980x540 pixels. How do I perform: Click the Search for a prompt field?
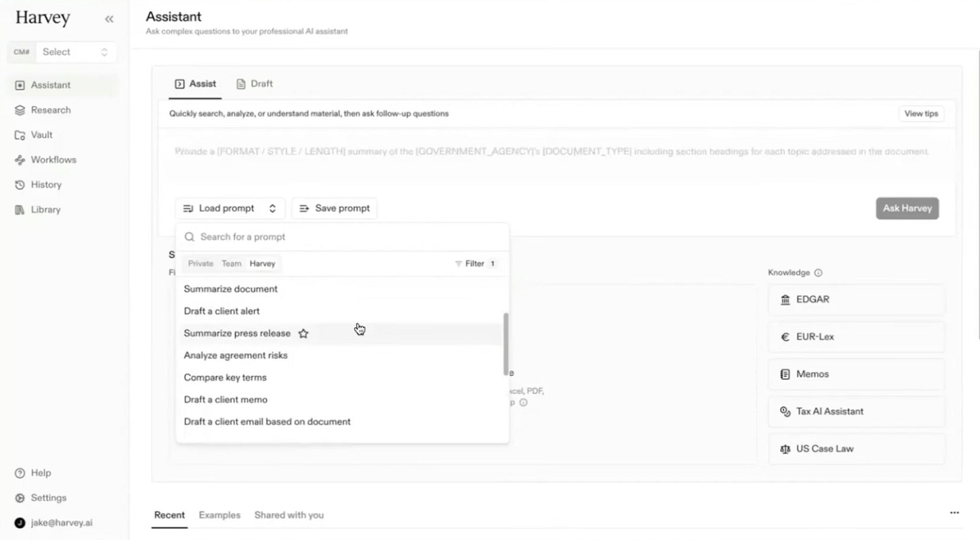click(x=343, y=237)
